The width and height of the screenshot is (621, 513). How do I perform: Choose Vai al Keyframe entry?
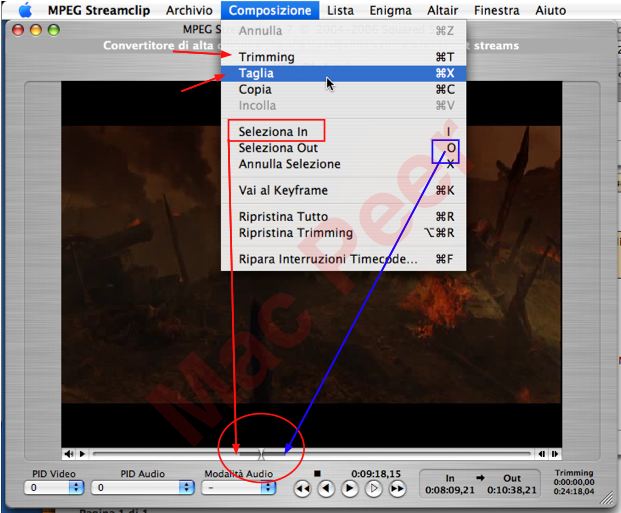click(343, 191)
